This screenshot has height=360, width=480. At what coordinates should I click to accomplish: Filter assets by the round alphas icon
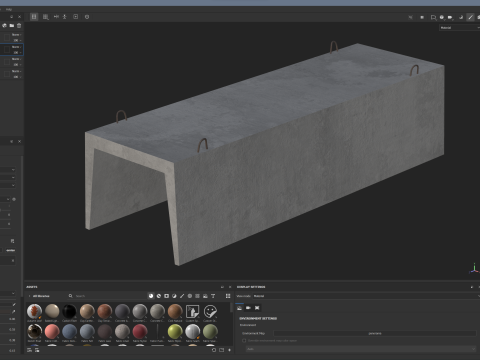[x=190, y=296]
